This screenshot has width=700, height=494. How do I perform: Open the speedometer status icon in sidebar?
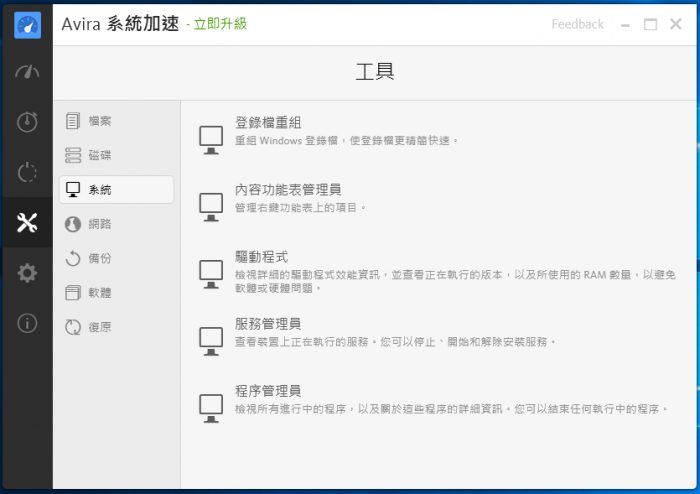27,71
